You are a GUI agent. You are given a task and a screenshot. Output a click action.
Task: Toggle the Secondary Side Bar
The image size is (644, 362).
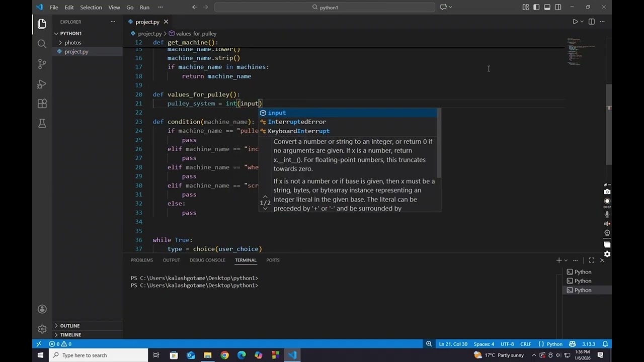[558, 7]
